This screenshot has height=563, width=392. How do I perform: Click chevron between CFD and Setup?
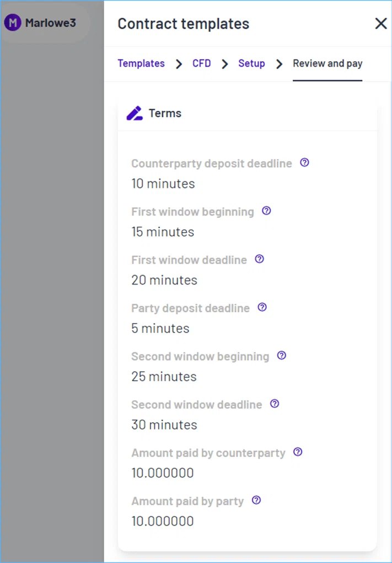pos(225,65)
